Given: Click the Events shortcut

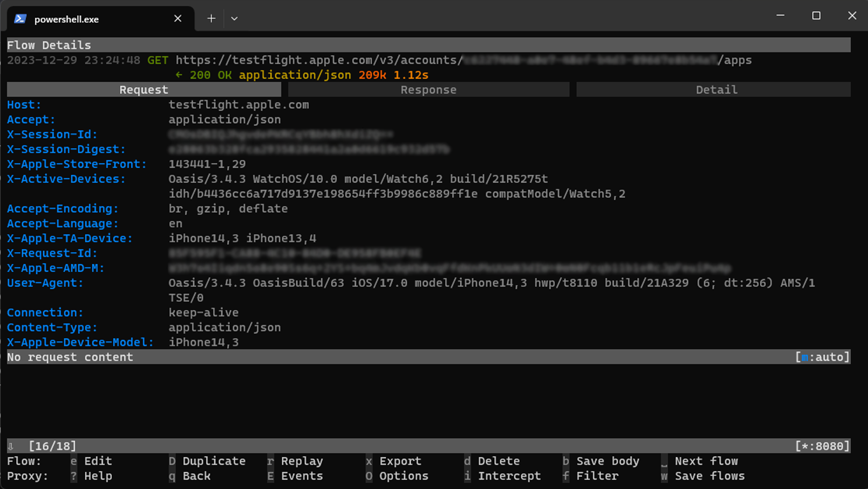Looking at the screenshot, I should [295, 476].
